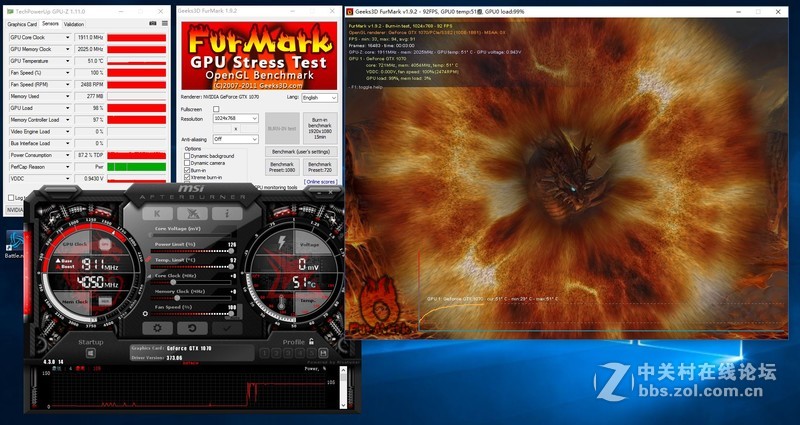Enable the Fullscreen checkbox in FurMark
Image resolution: width=800 pixels, height=425 pixels.
click(215, 108)
